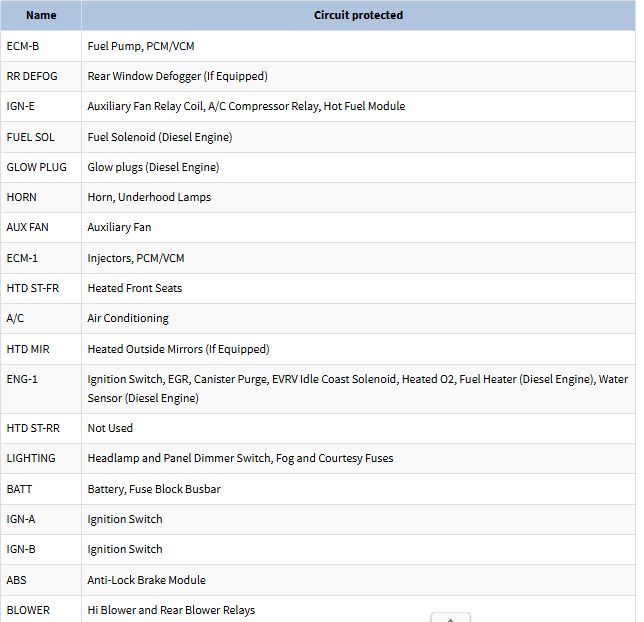The image size is (644, 622).
Task: Click the RR DEFOG name cell
Action: [x=34, y=76]
